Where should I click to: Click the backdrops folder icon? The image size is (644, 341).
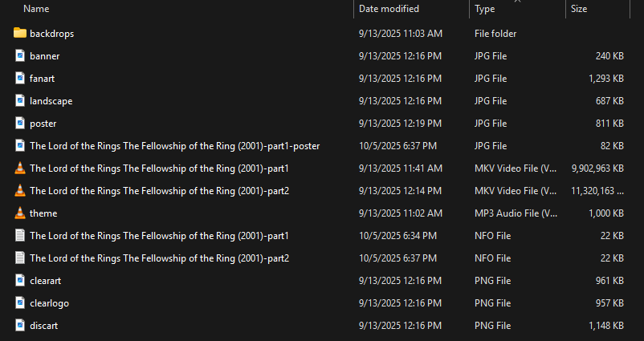(x=20, y=34)
